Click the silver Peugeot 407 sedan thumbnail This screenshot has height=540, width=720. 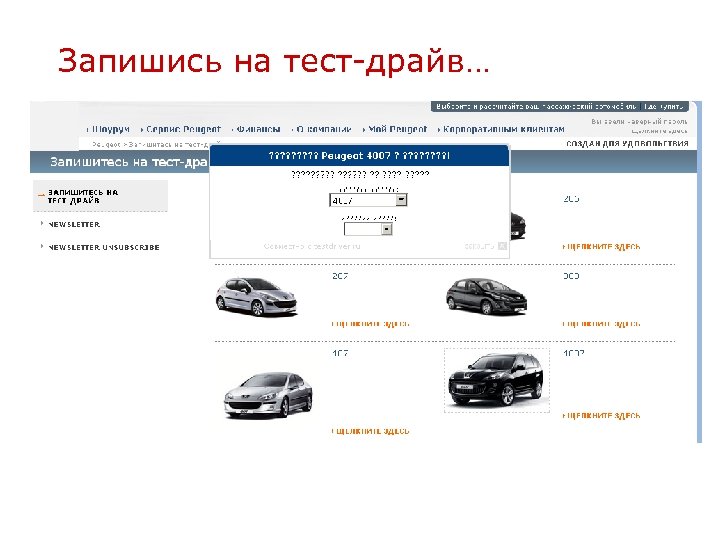tap(268, 395)
